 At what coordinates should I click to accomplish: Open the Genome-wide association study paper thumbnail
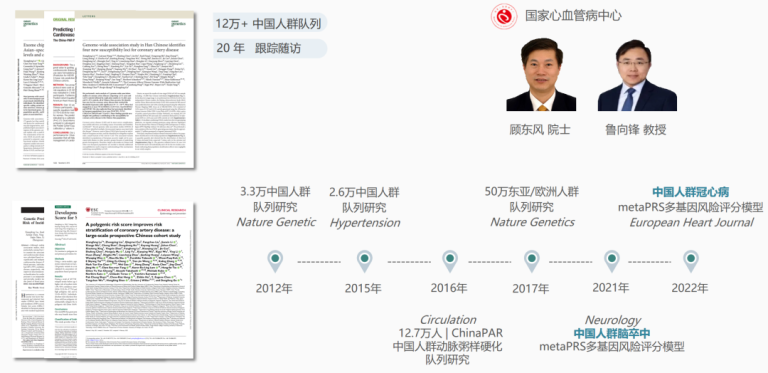coord(134,91)
